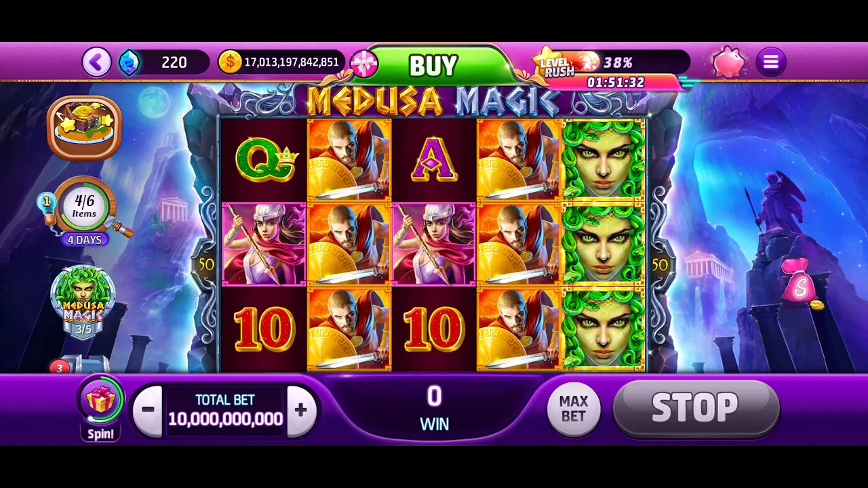Hit the STOP button
The width and height of the screenshot is (868, 488).
pyautogui.click(x=696, y=407)
